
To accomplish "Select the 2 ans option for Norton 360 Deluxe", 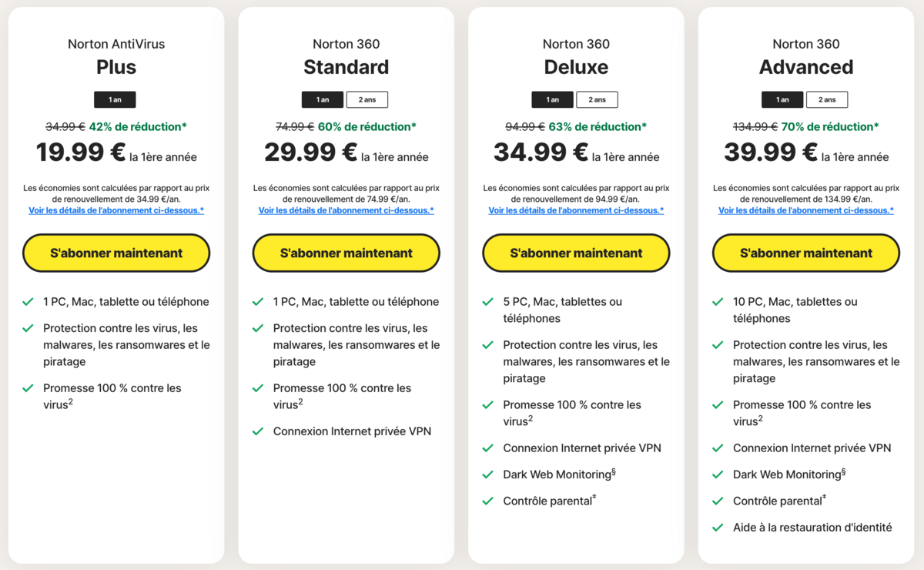I will [597, 99].
